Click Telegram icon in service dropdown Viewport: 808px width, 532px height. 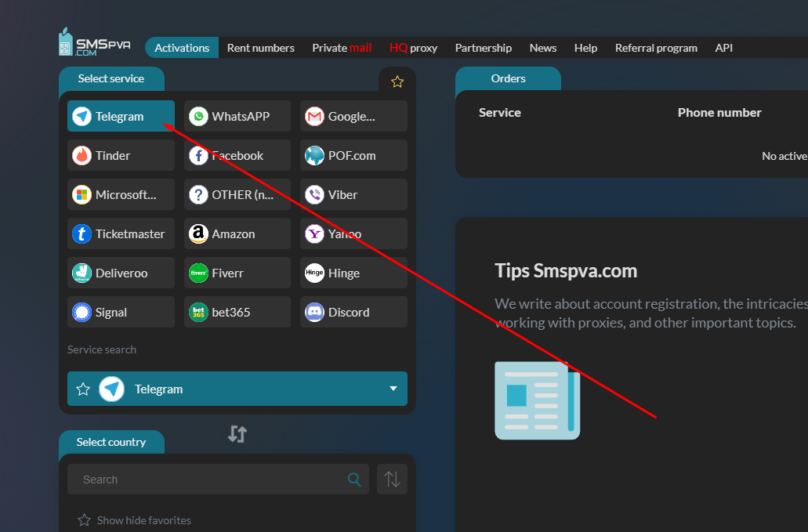point(112,389)
